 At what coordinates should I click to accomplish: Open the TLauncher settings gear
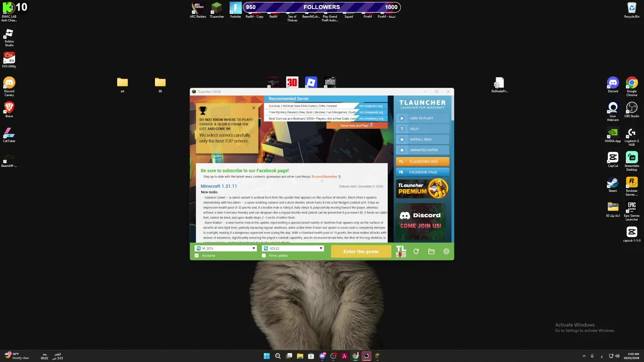[x=446, y=251]
